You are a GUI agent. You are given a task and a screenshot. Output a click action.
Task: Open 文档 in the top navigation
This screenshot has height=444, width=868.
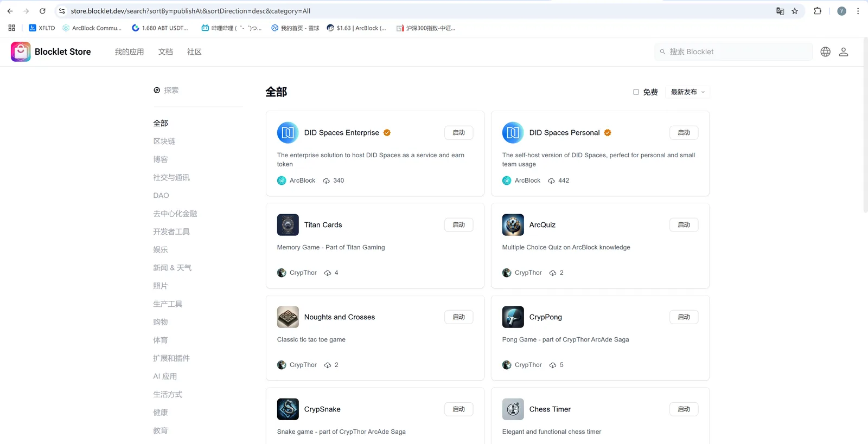[x=165, y=52]
